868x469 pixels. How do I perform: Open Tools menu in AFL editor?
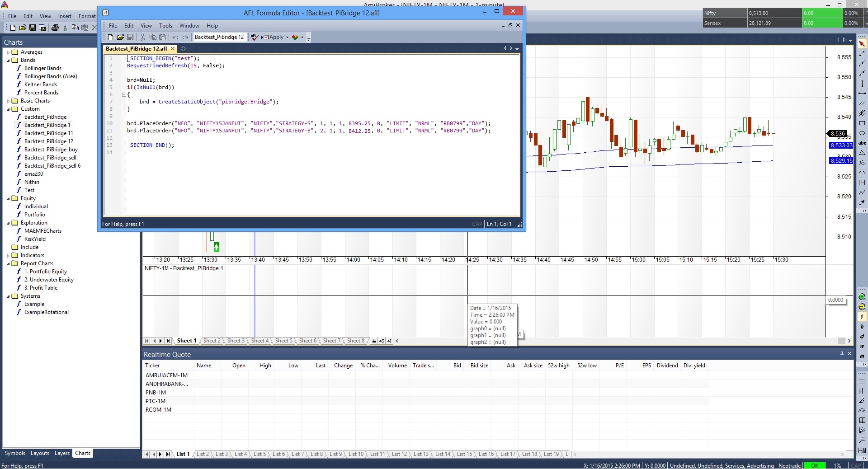tap(165, 26)
